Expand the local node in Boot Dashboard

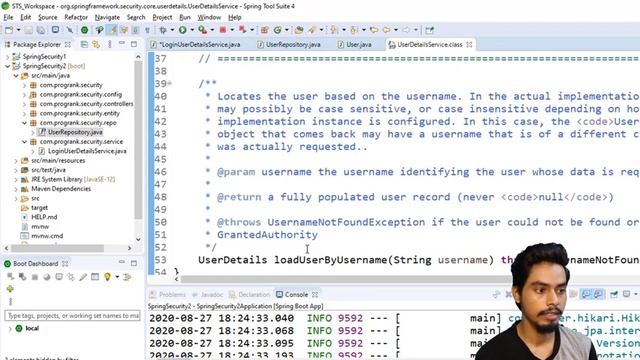10,329
